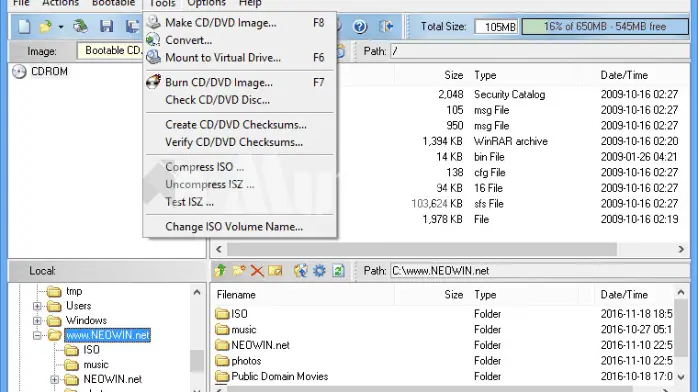
Task: Click the image list scroll right arrow
Action: [681, 249]
